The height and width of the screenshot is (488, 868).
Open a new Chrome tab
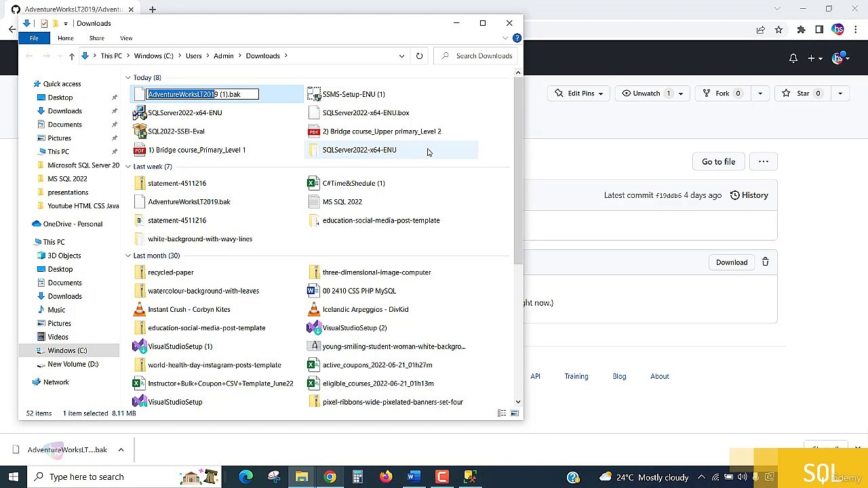pos(153,9)
